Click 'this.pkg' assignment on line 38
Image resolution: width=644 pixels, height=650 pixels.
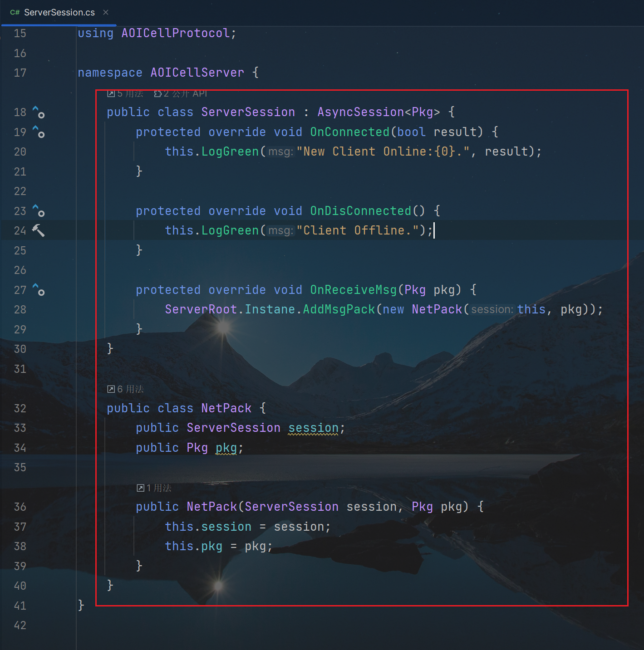194,546
